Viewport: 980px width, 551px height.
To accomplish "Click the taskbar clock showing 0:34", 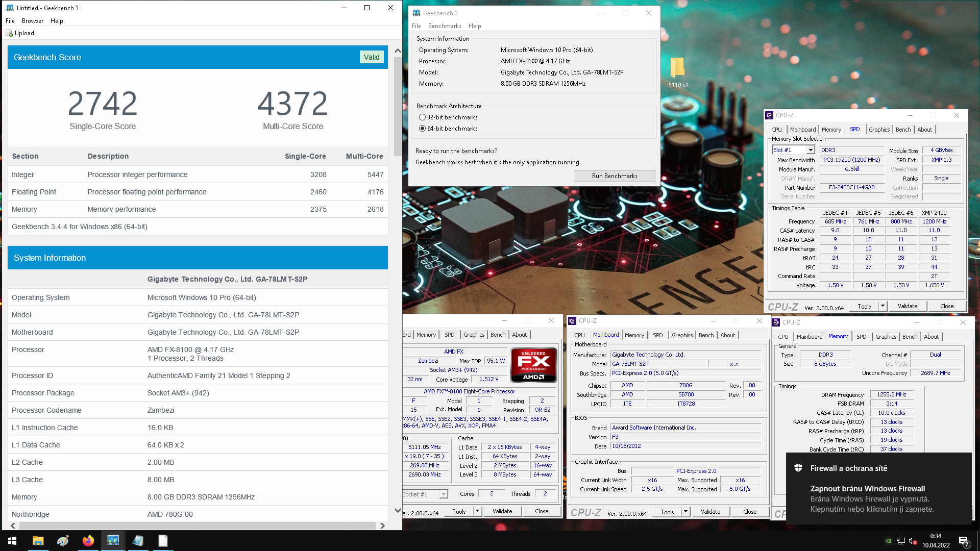I will tap(936, 541).
